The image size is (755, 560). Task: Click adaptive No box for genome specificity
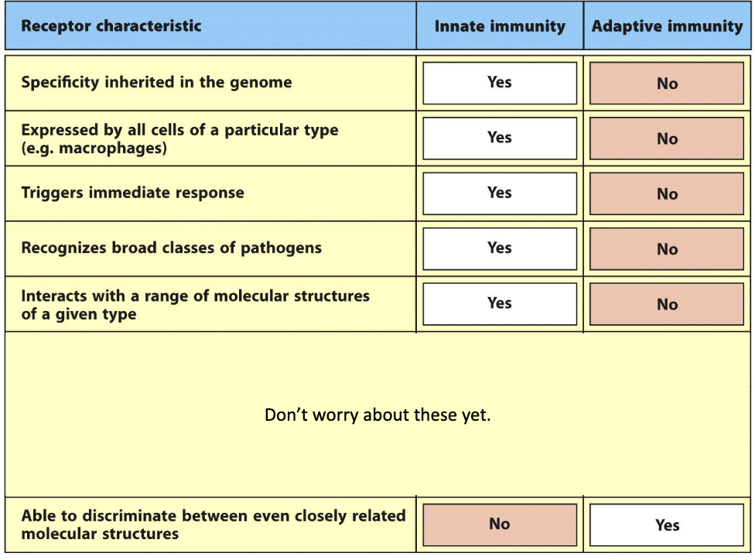(667, 84)
